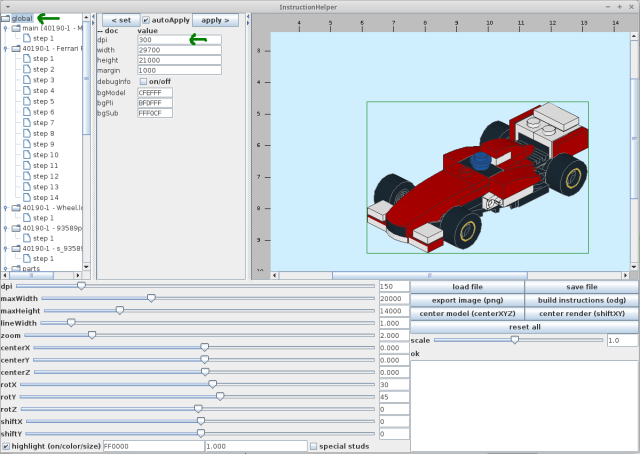
Task: Click the step 7 document icon
Action: [27, 123]
